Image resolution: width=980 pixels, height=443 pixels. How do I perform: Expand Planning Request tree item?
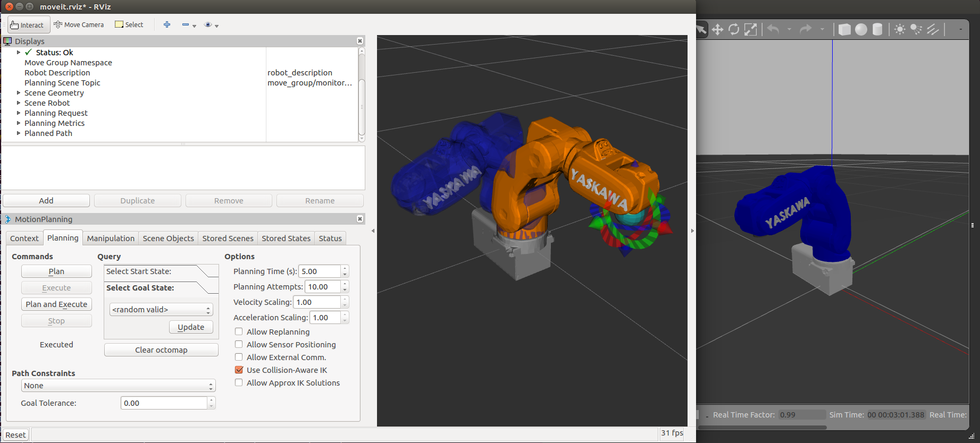pyautogui.click(x=19, y=113)
